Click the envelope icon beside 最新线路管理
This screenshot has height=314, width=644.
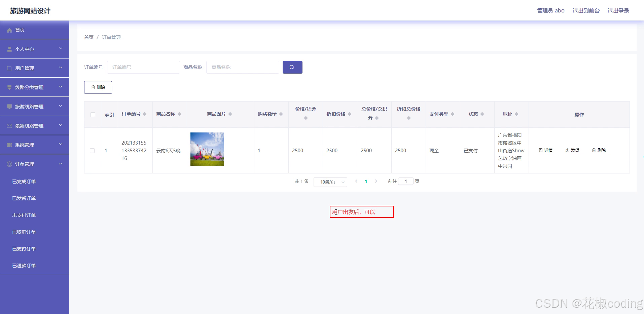[9, 126]
